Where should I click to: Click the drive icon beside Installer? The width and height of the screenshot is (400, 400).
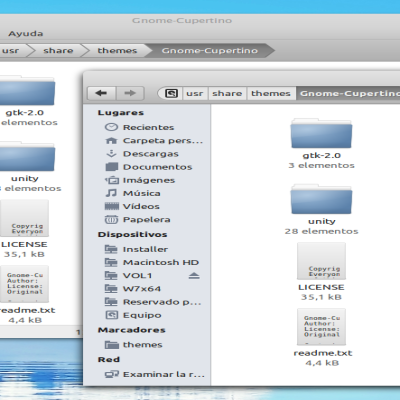point(111,249)
